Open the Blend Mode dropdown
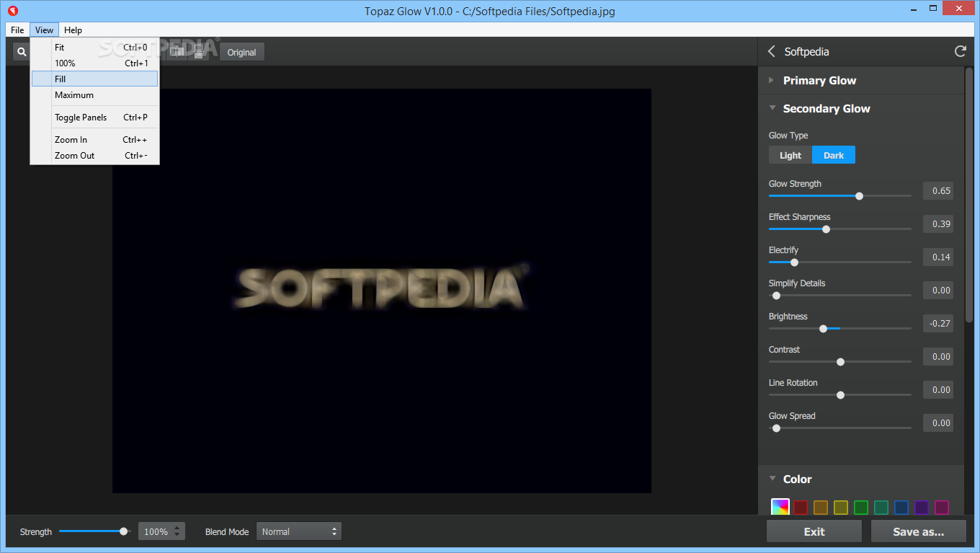This screenshot has height=553, width=980. pyautogui.click(x=298, y=531)
